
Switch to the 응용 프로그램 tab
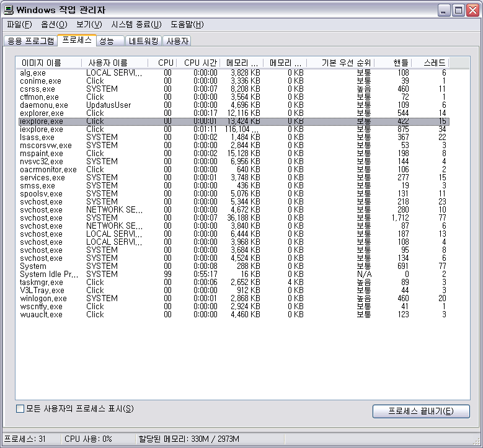31,41
